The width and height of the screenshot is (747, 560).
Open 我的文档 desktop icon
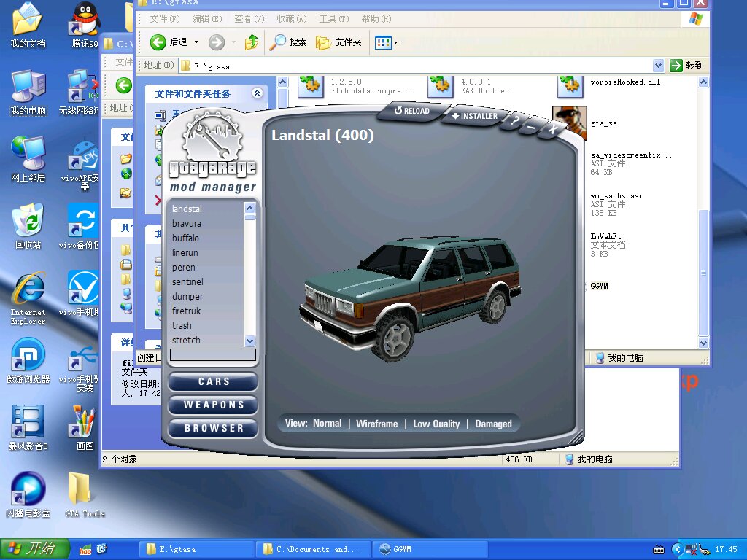point(28,26)
